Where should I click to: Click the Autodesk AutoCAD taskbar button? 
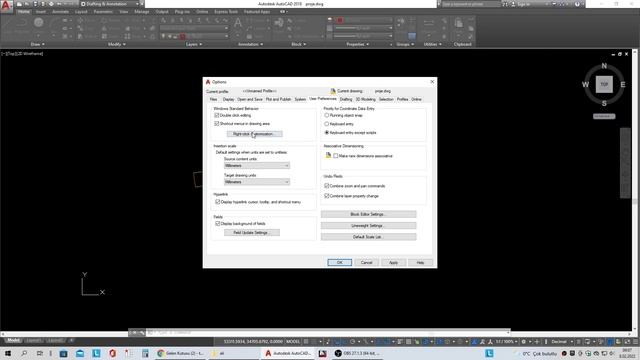(x=288, y=353)
